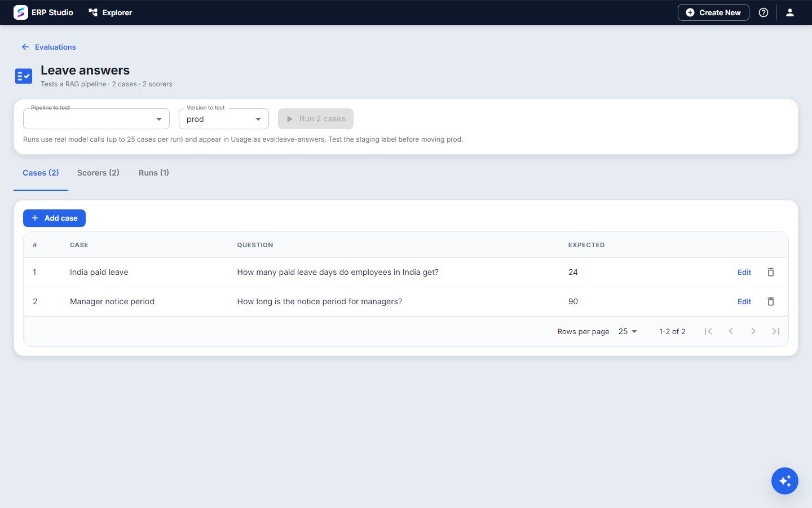Viewport: 812px width, 508px height.
Task: Click the Create New button
Action: coord(713,12)
